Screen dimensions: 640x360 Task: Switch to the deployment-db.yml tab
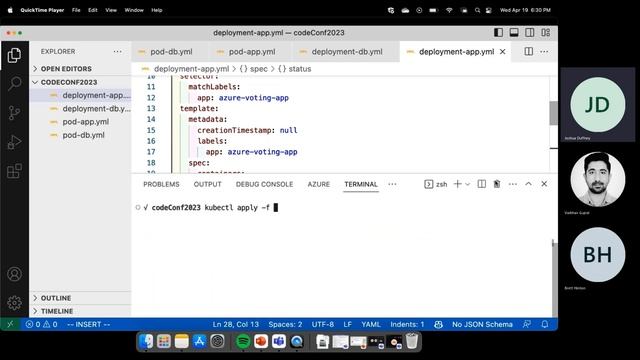point(347,51)
